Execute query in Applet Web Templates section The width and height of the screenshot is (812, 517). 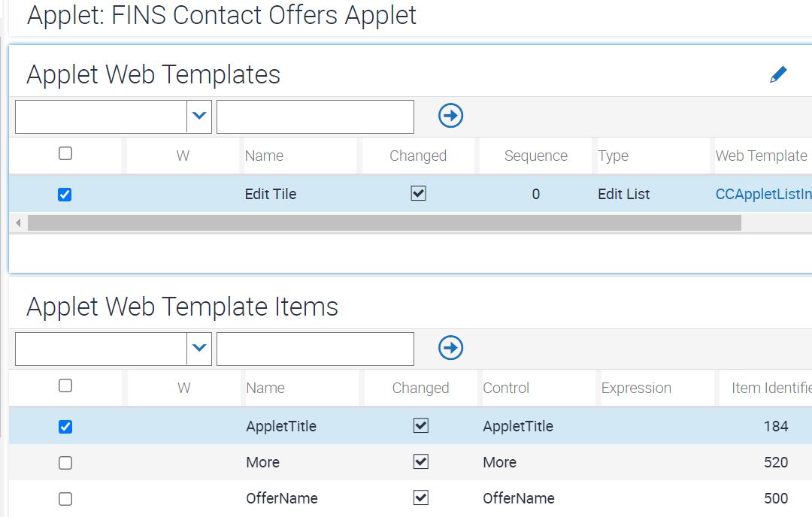click(x=450, y=116)
